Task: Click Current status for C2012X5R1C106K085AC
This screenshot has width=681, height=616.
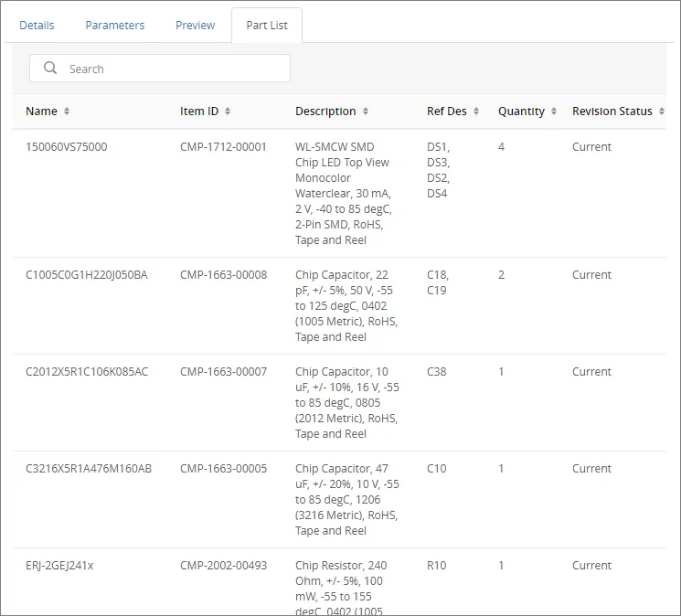Action: (x=591, y=372)
